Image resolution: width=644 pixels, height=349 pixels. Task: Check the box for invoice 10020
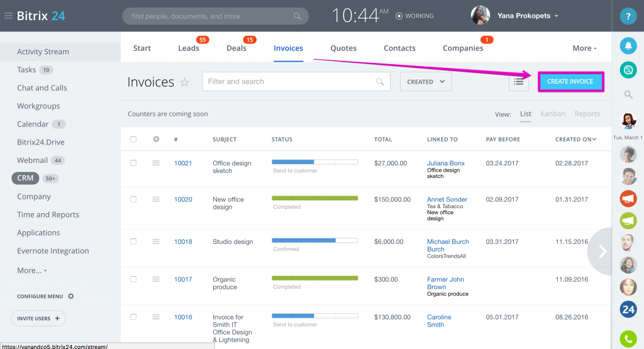pos(133,199)
